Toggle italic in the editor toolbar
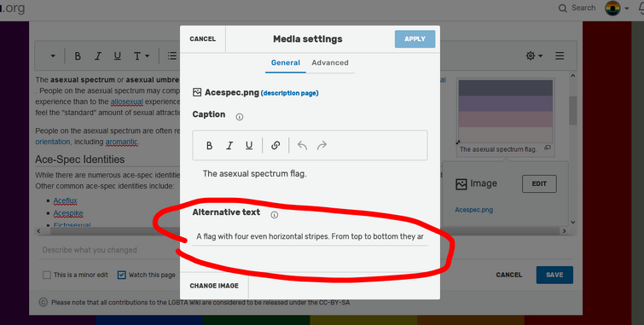This screenshot has height=325, width=644. click(98, 56)
